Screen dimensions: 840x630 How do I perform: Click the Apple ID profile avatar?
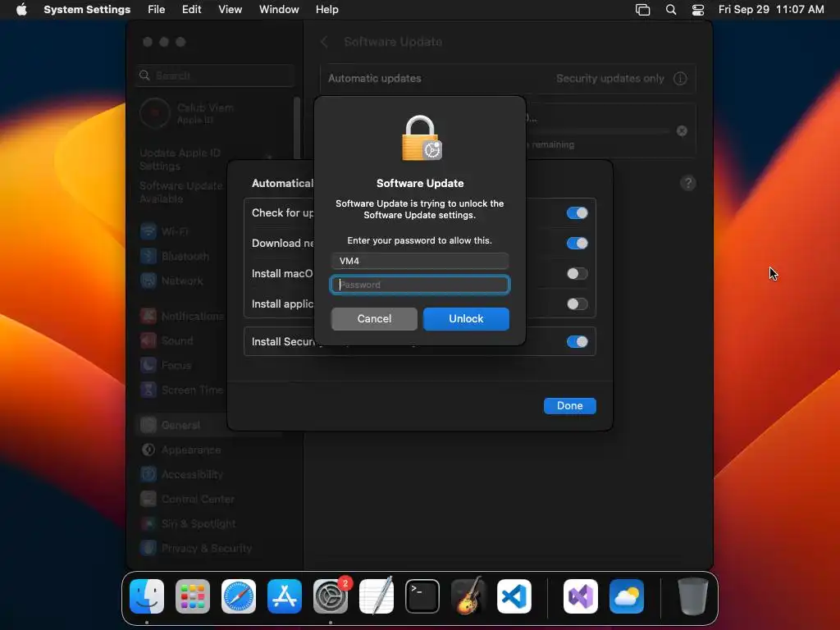tap(155, 113)
